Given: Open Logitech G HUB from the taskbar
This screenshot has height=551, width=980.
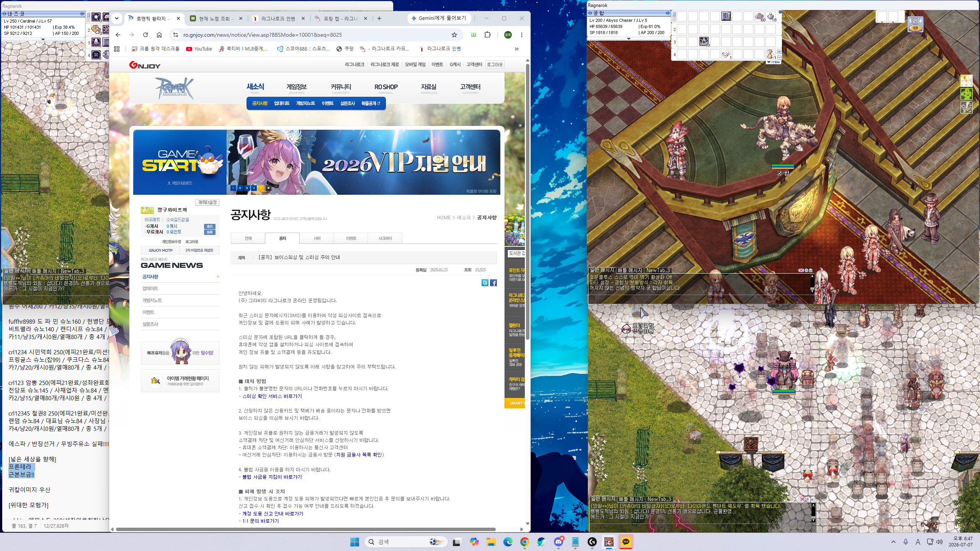Looking at the screenshot, I should (592, 541).
